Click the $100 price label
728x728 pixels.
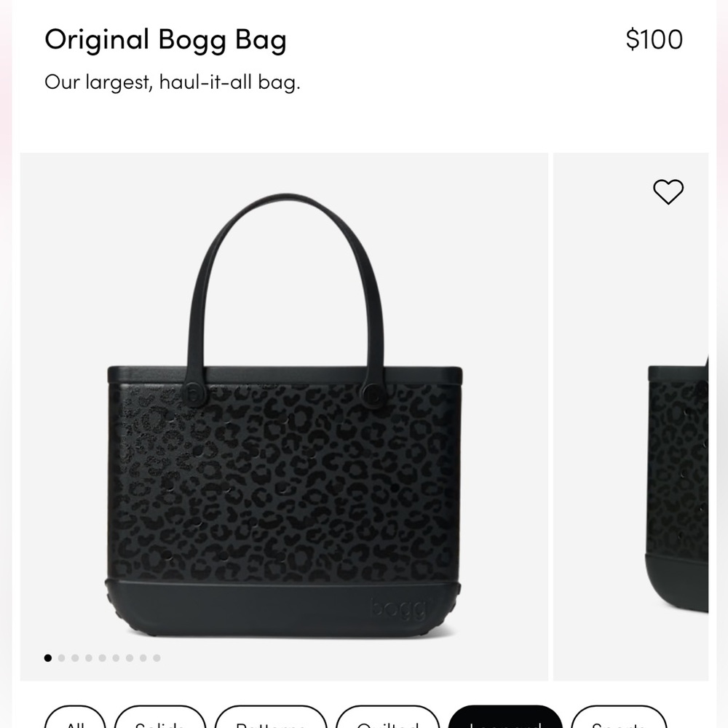653,39
